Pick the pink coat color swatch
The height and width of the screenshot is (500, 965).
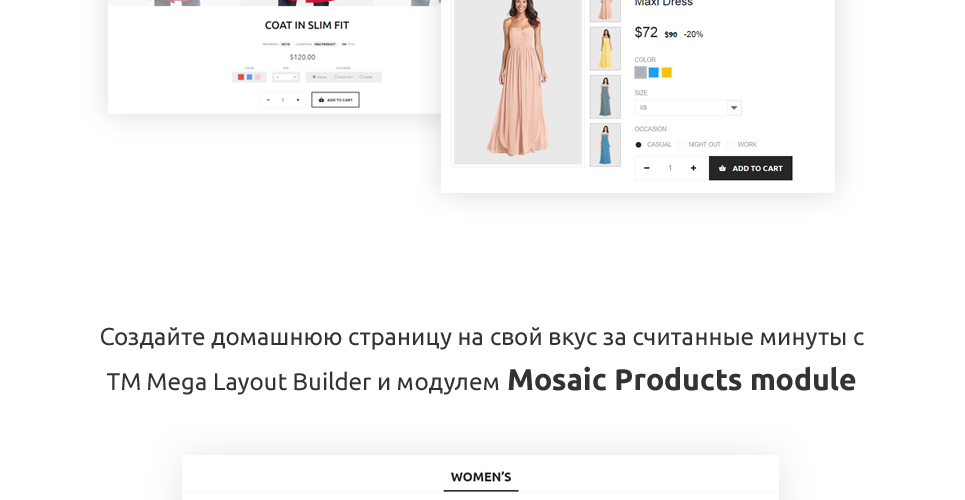(258, 77)
